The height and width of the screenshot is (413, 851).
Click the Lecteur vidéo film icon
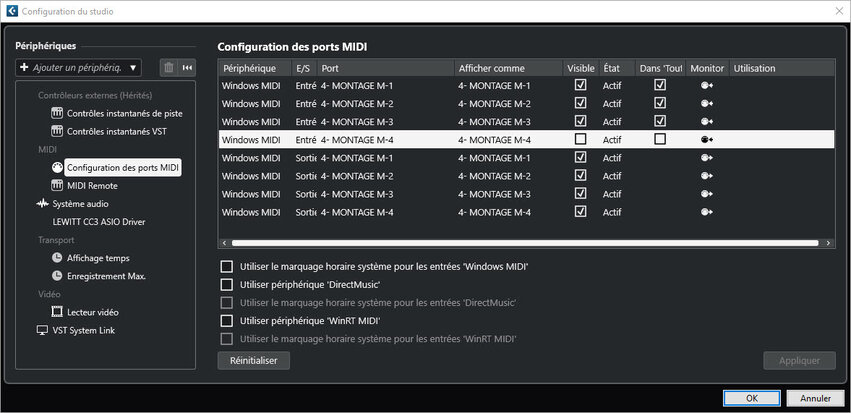pos(57,312)
